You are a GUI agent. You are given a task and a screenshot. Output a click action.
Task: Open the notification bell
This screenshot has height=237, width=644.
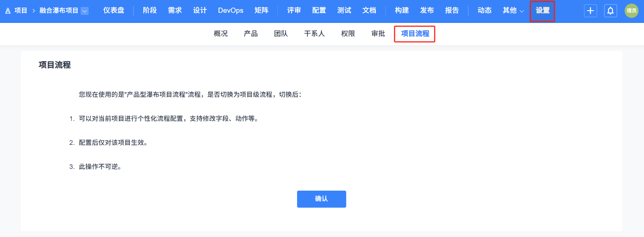point(610,11)
